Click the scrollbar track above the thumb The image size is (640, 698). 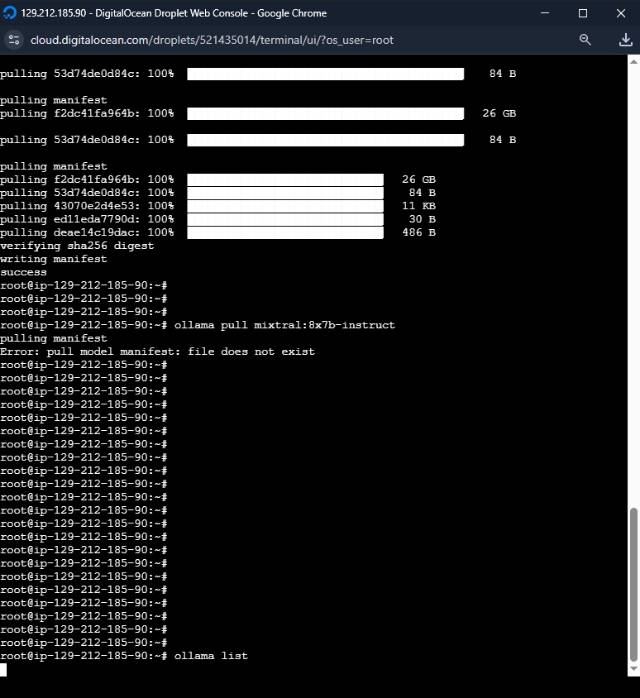[x=632, y=300]
